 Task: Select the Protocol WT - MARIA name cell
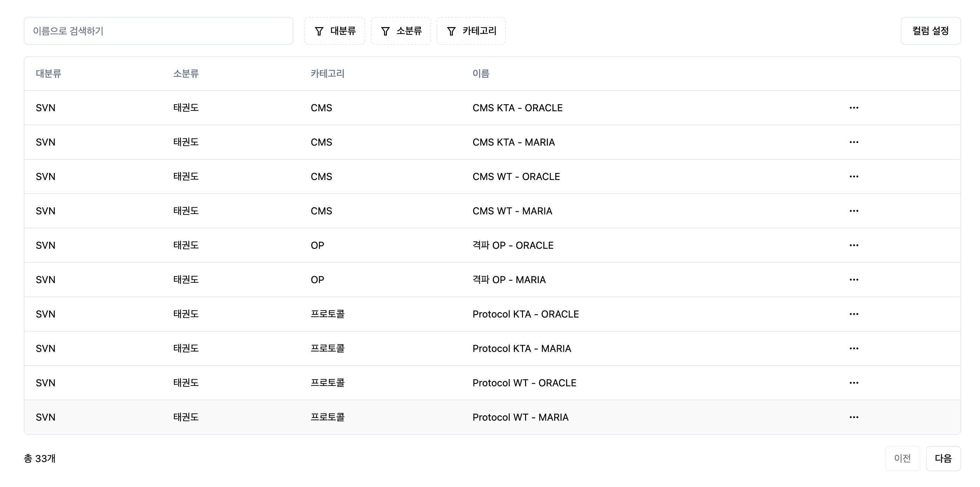click(x=521, y=417)
